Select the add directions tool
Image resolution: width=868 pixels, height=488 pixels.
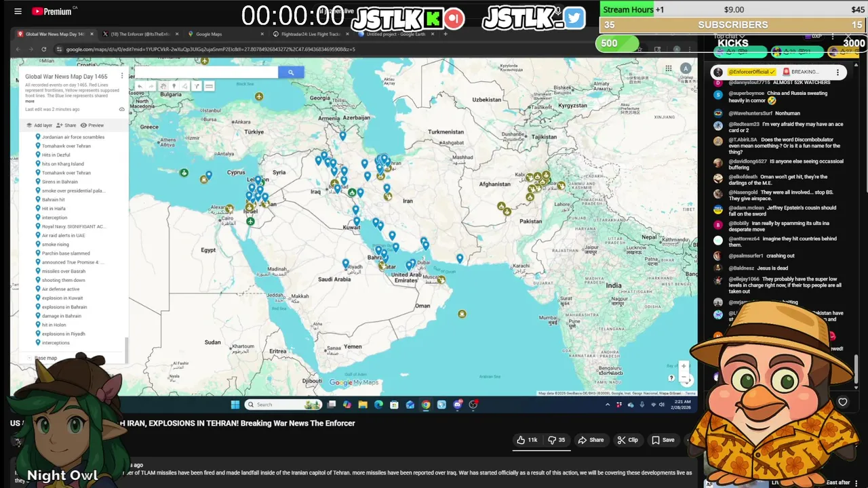tap(197, 86)
